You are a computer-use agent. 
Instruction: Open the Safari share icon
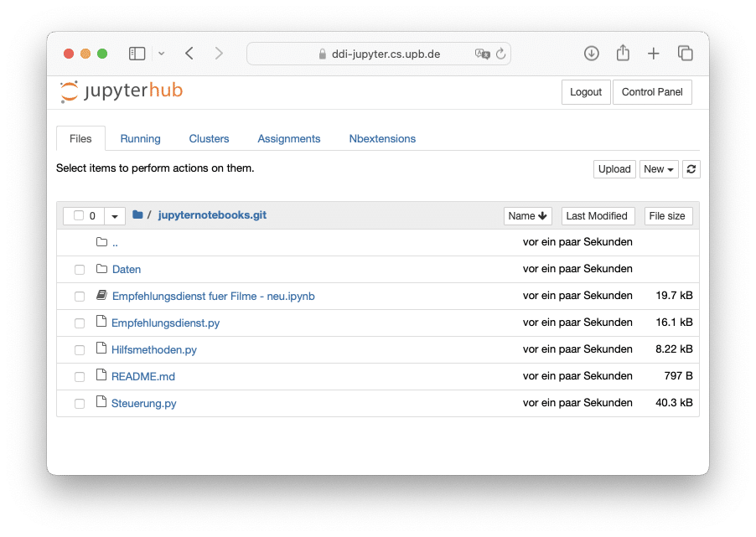click(623, 53)
